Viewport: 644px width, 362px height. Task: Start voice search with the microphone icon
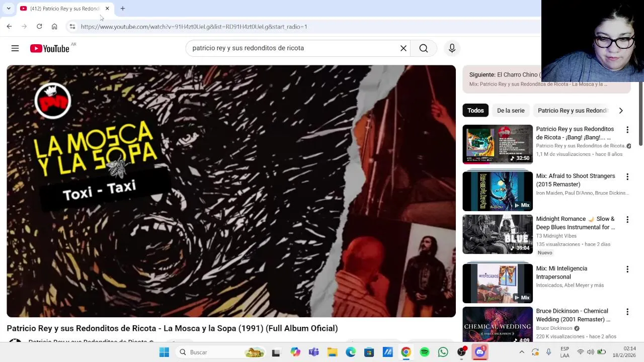coord(452,48)
